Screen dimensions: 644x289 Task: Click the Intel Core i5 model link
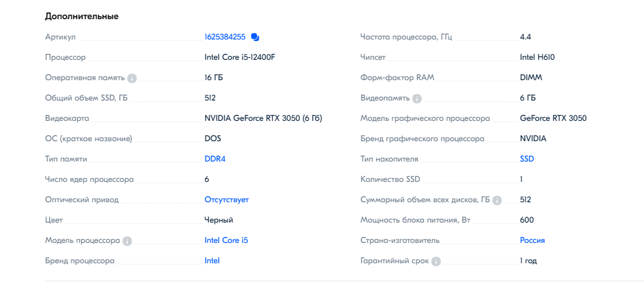[226, 241]
